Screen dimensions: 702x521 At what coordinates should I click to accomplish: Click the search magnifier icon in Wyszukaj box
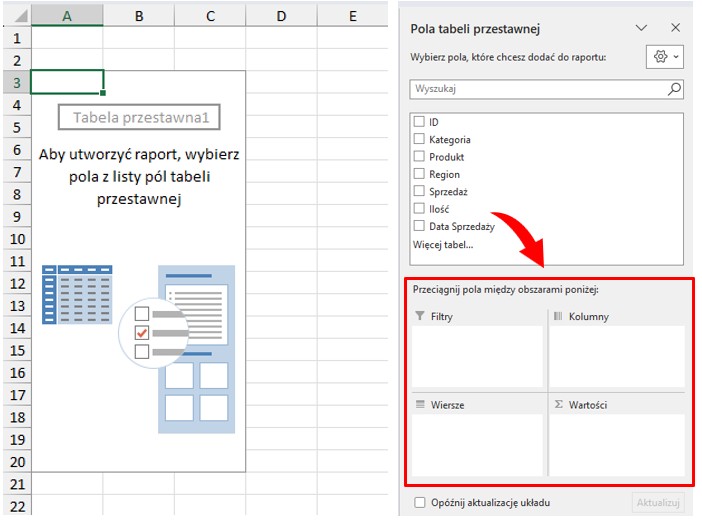(674, 89)
